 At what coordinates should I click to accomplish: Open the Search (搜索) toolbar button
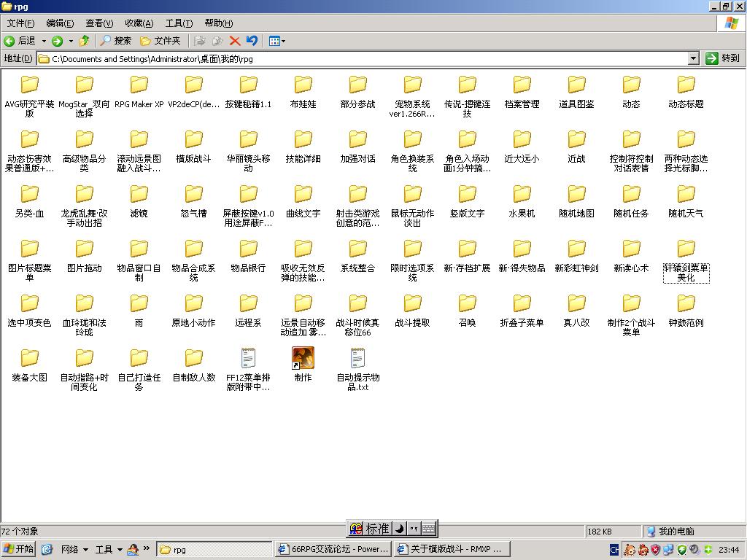point(116,41)
